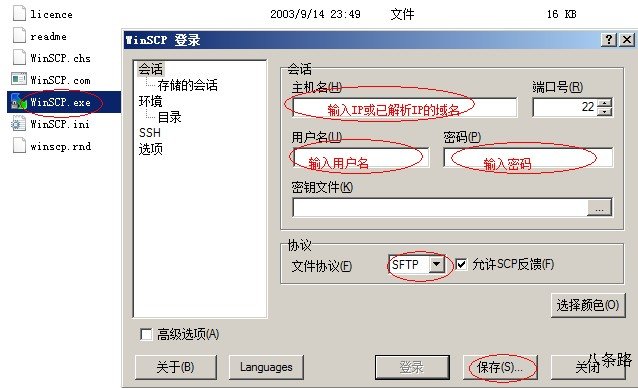Image resolution: width=638 pixels, height=388 pixels.
Task: Select 存储的会话 tree item
Action: tap(187, 85)
